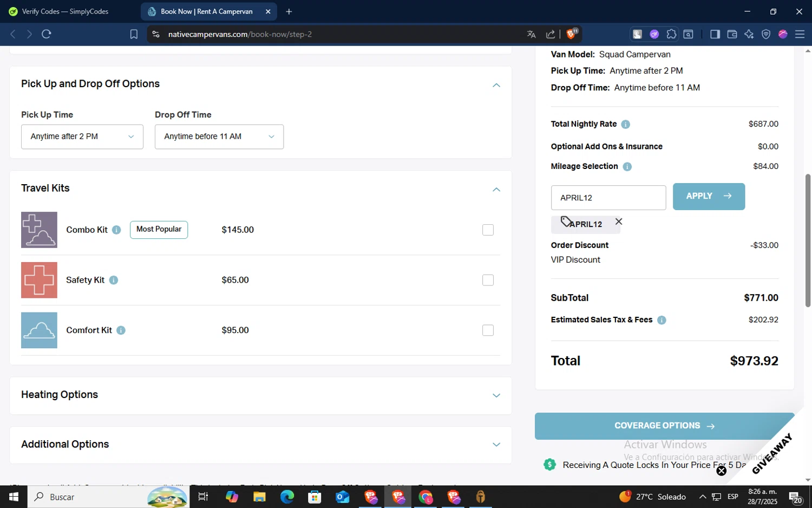
Task: Go back using the browser back arrow
Action: tap(13, 34)
